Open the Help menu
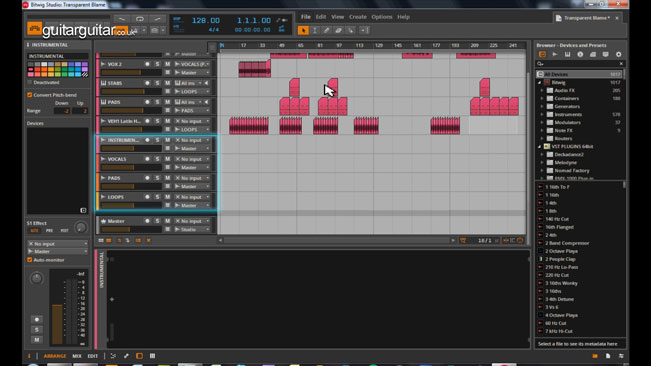The height and width of the screenshot is (366, 651). [x=403, y=17]
